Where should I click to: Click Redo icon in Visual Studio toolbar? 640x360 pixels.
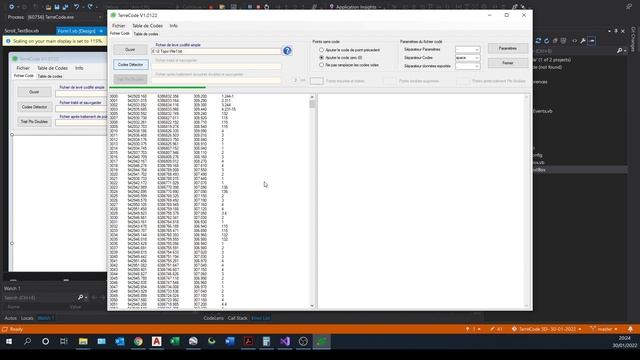pyautogui.click(x=90, y=7)
